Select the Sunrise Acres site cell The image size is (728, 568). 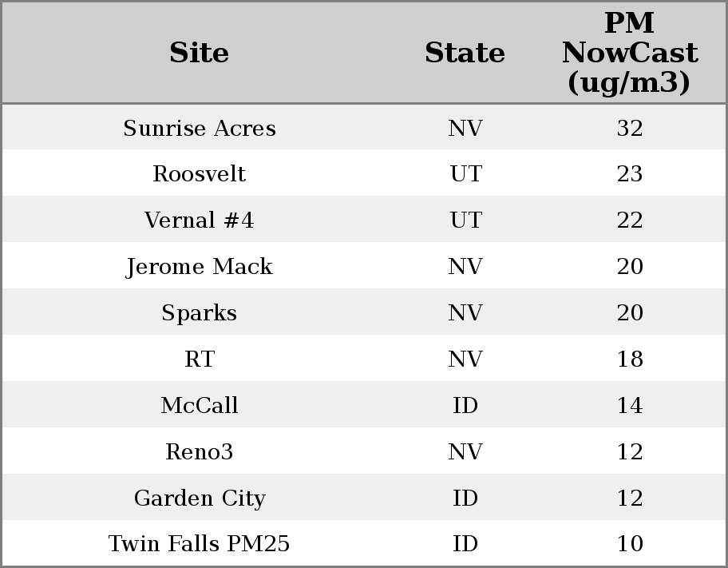point(199,129)
